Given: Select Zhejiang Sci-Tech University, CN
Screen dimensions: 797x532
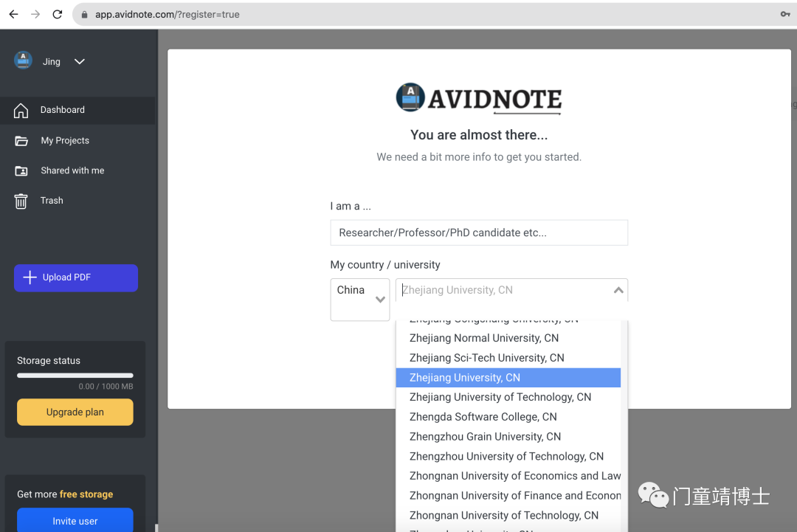Looking at the screenshot, I should (x=508, y=358).
